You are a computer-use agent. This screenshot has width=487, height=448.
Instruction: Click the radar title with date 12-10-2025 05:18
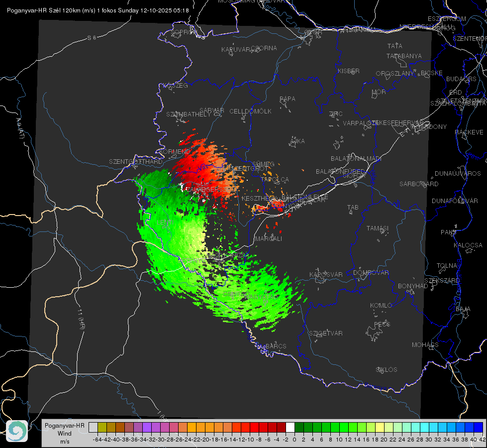(98, 10)
